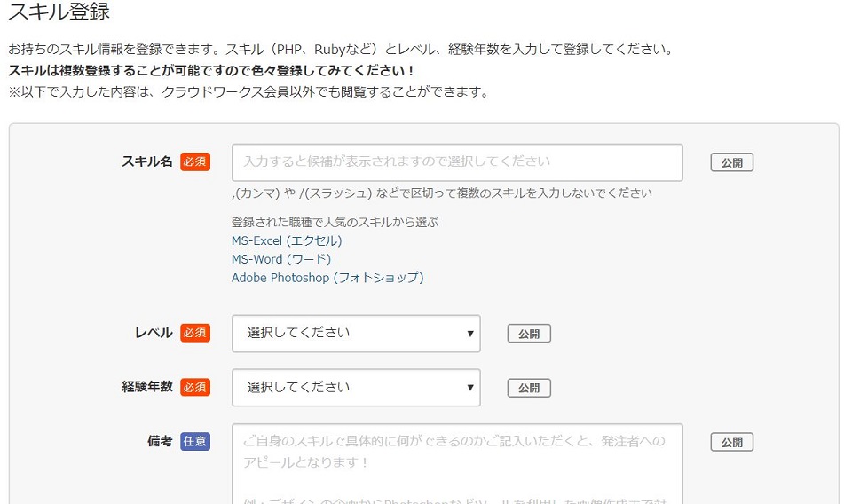The width and height of the screenshot is (844, 504).
Task: Click the 経験年数 field label
Action: tap(147, 387)
